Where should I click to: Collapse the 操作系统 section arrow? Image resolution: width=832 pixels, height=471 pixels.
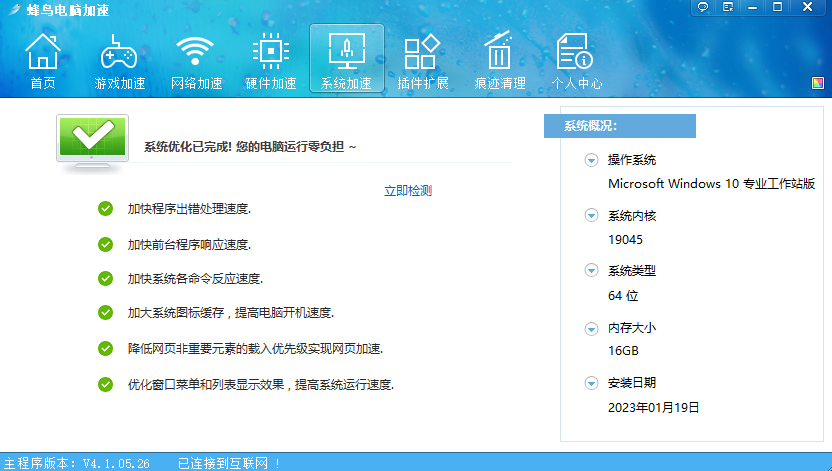click(591, 160)
